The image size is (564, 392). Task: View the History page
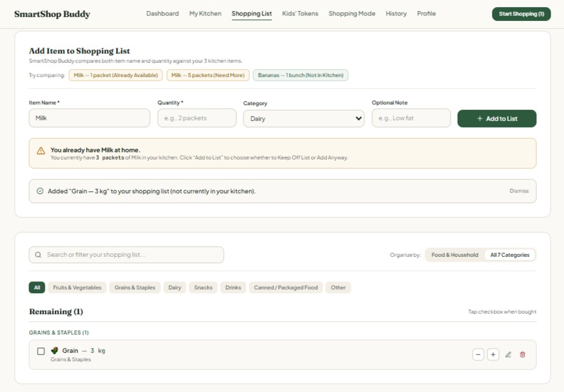(x=396, y=14)
